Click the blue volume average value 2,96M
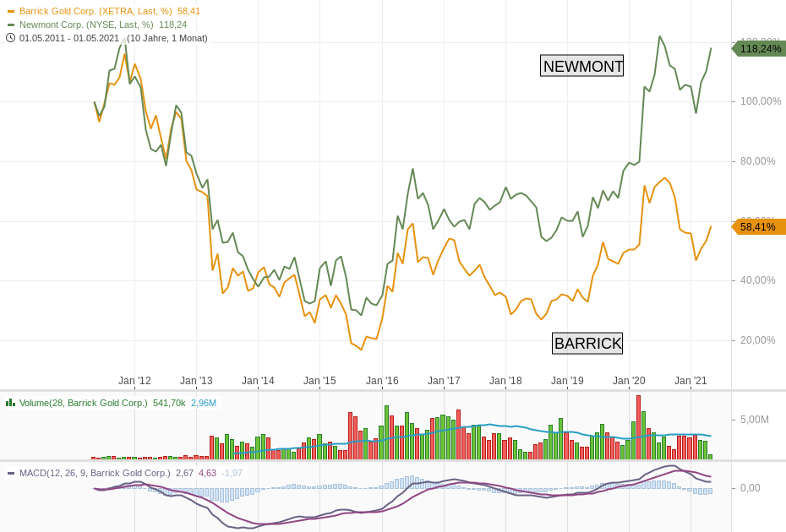 pos(204,403)
